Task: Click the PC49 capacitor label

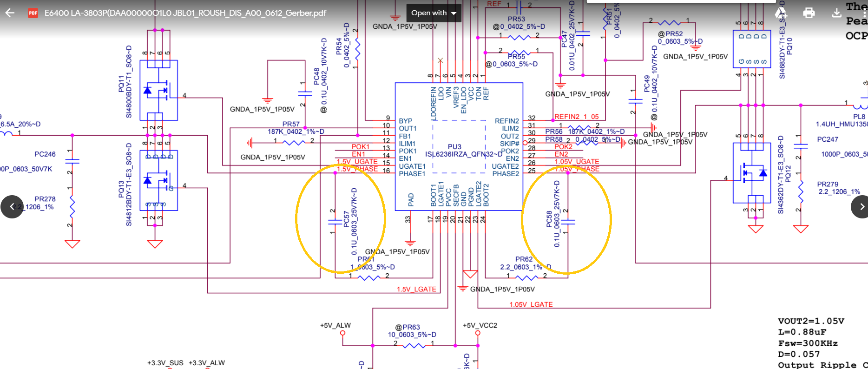Action: (647, 84)
